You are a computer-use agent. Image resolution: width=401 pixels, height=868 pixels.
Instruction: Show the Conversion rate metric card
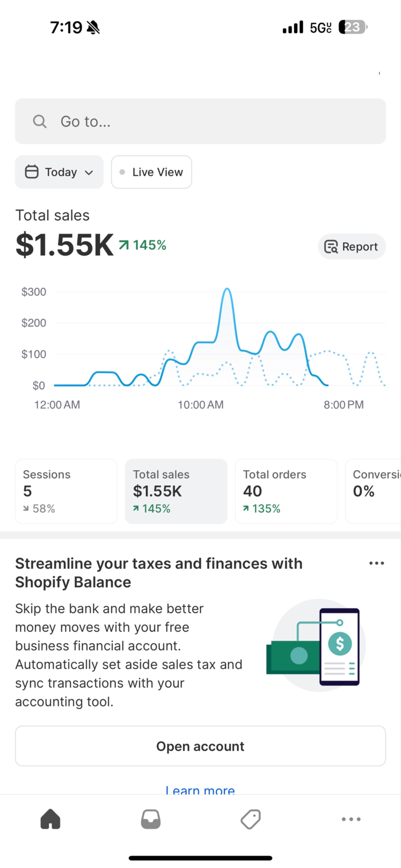[x=373, y=491]
